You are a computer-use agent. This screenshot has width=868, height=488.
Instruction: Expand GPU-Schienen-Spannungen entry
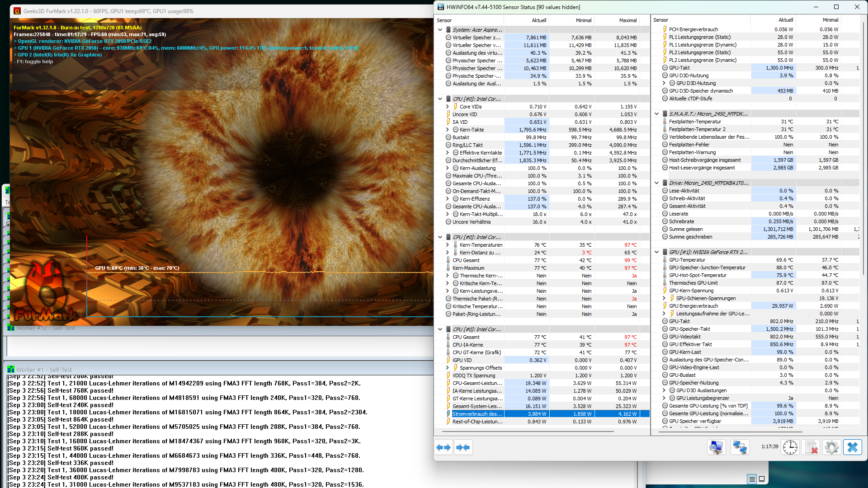(664, 298)
